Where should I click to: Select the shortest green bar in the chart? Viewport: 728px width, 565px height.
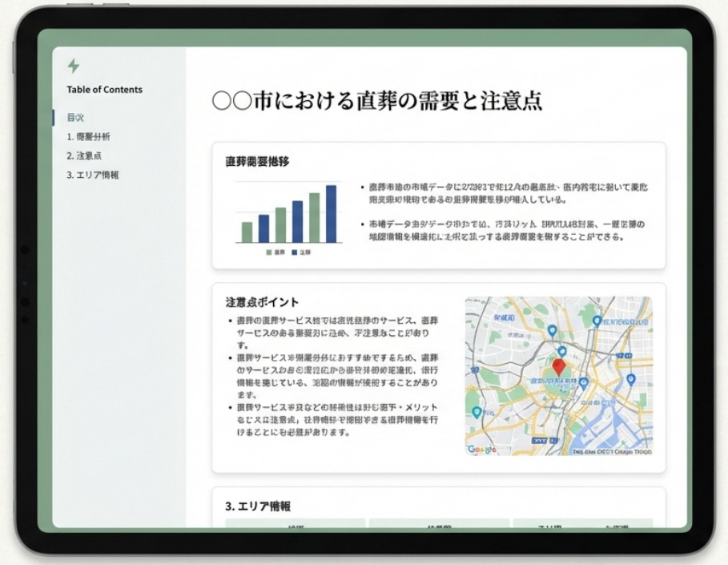[x=247, y=232]
